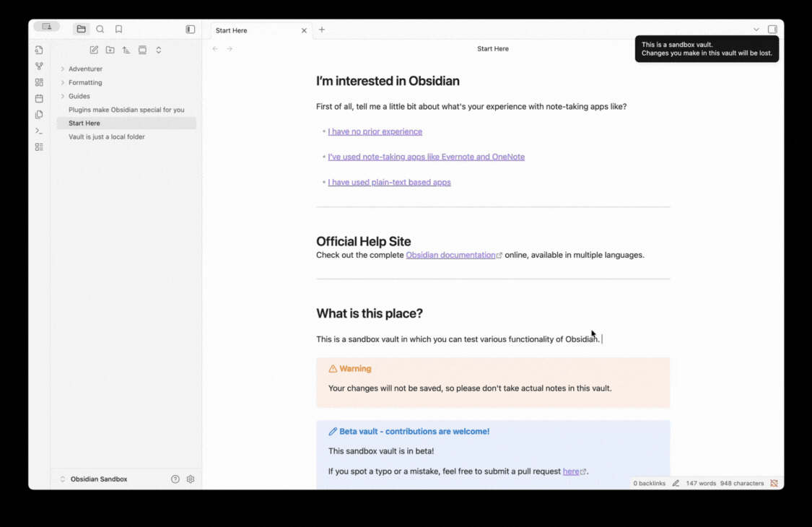Add a new tab with plus icon
Image resolution: width=812 pixels, height=527 pixels.
point(322,30)
